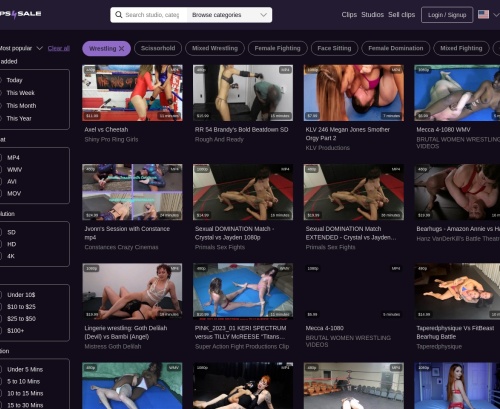Click the search magnifier icon
This screenshot has height=409, width=500.
[118, 15]
